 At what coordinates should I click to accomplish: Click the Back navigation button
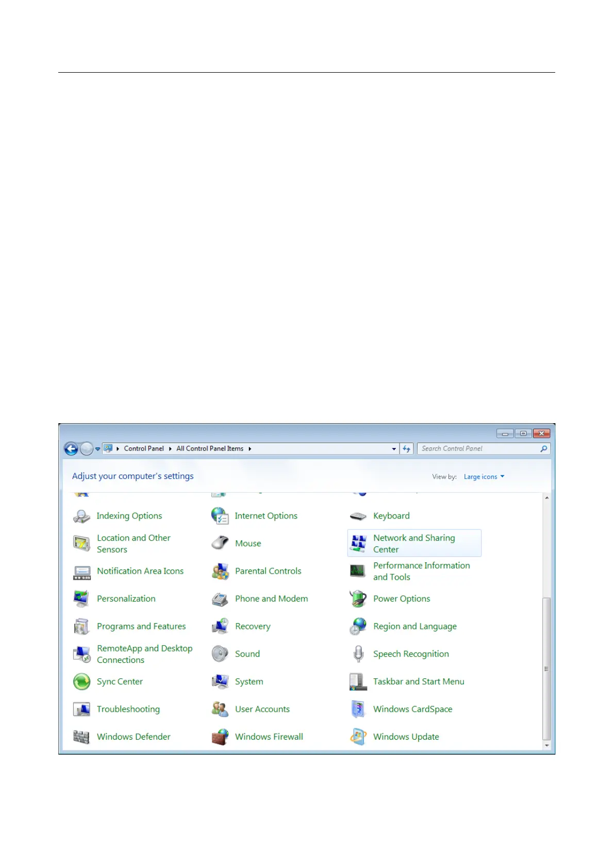(71, 449)
